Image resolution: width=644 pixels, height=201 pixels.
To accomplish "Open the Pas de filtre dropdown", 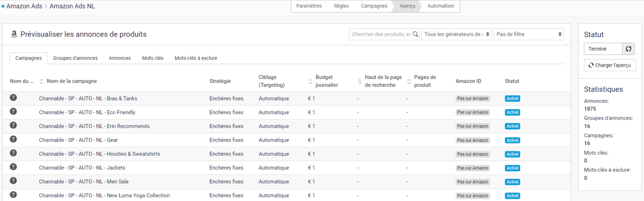I will 529,34.
